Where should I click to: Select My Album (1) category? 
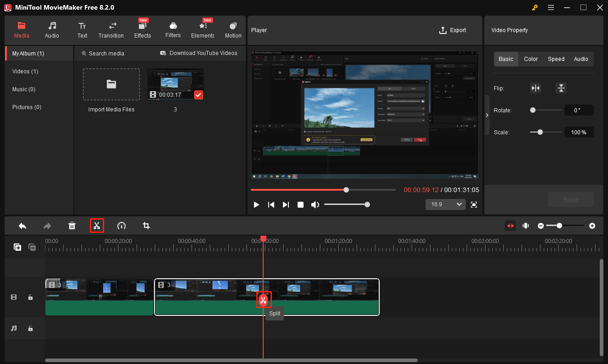coord(39,54)
